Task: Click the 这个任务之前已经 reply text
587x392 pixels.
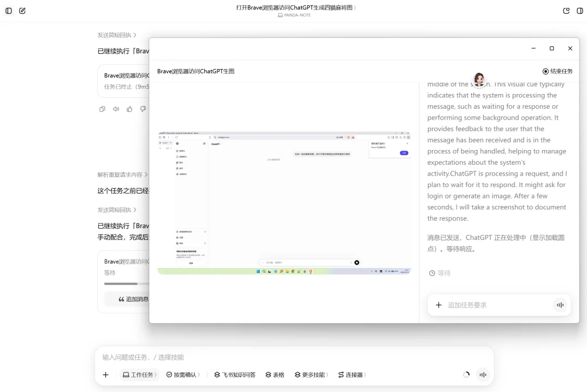Action: click(123, 191)
